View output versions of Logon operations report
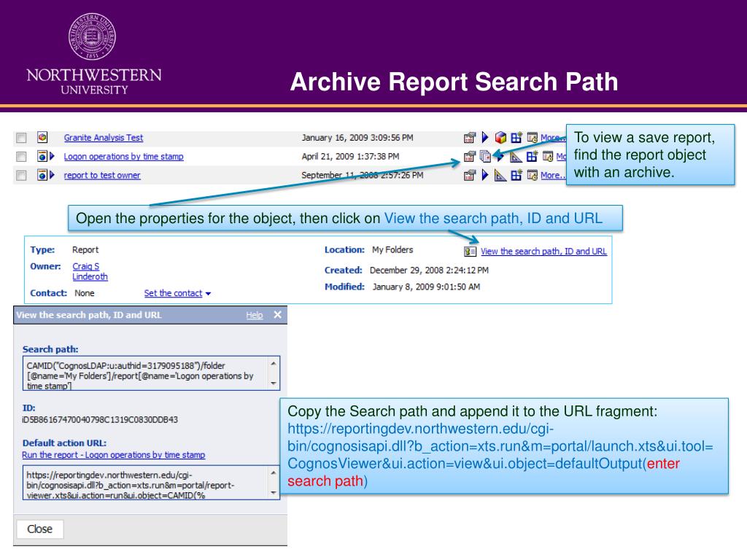This screenshot has height=560, width=747. (x=485, y=156)
